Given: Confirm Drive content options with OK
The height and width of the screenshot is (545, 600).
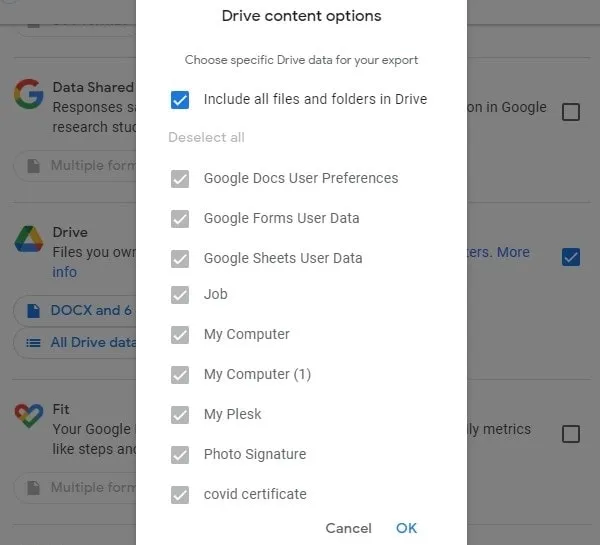Looking at the screenshot, I should [406, 528].
